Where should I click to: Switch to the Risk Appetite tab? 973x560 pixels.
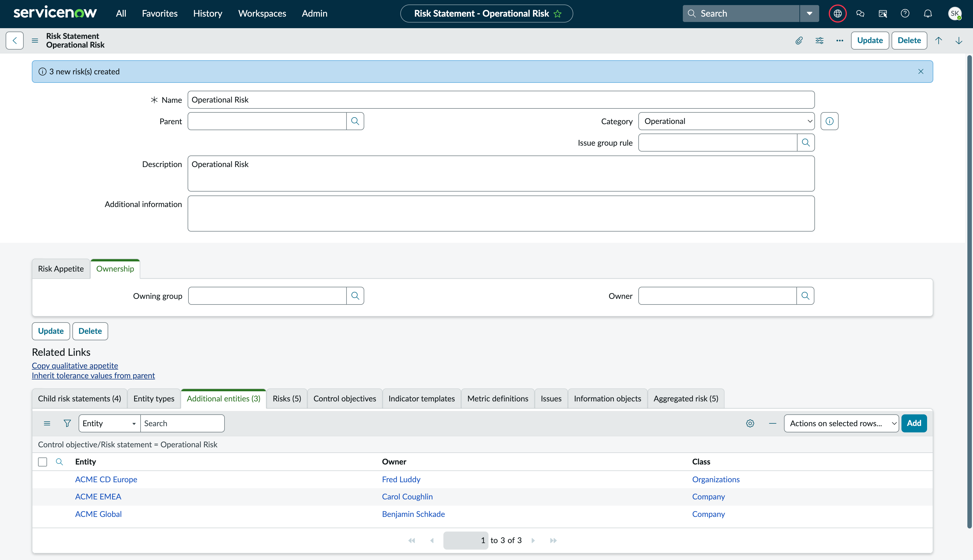point(61,269)
